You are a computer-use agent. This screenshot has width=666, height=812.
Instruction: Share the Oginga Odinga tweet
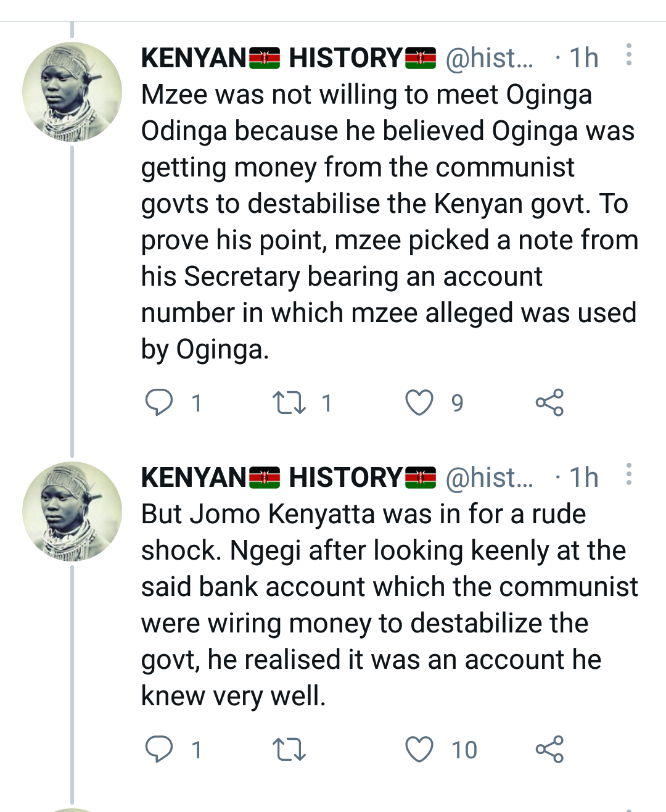pos(549,403)
